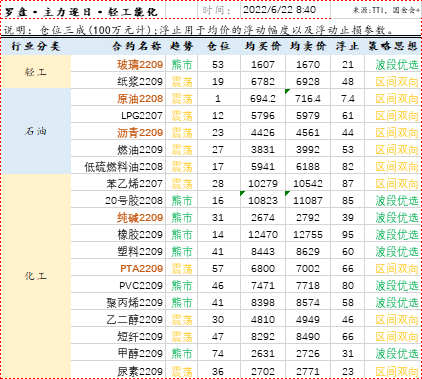The image size is (422, 379).
Task: Click the 石油 industry category cell
Action: (x=36, y=131)
